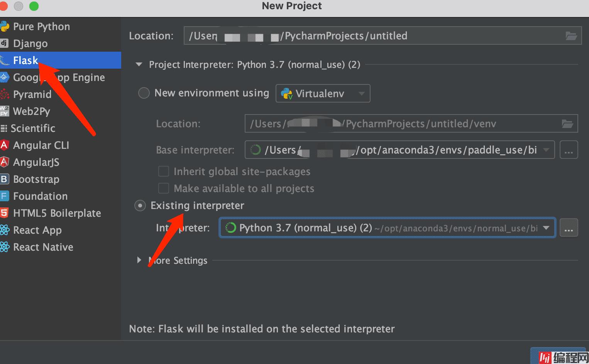Viewport: 589px width, 364px height.
Task: Click the Bootstrap project icon
Action: click(4, 179)
